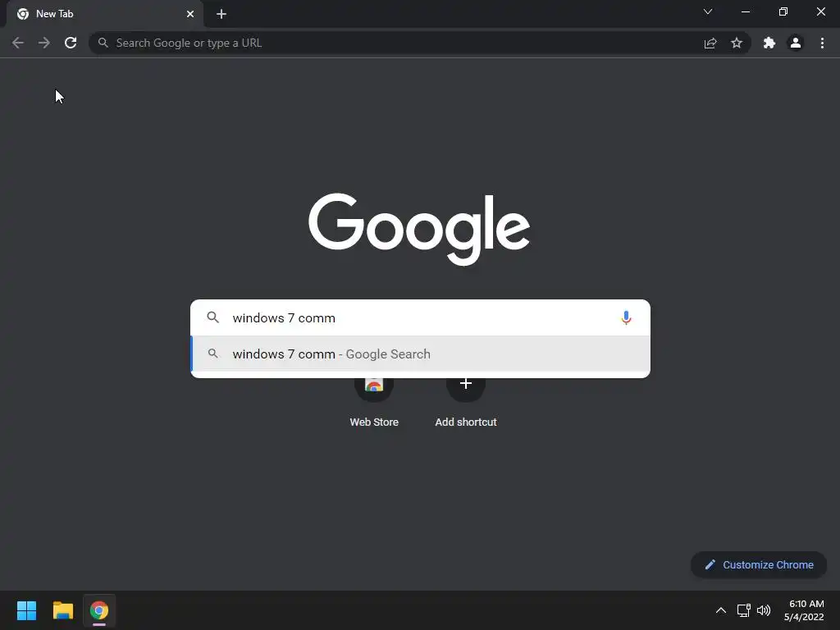840x630 pixels.
Task: Open network status tray icon
Action: click(x=743, y=610)
